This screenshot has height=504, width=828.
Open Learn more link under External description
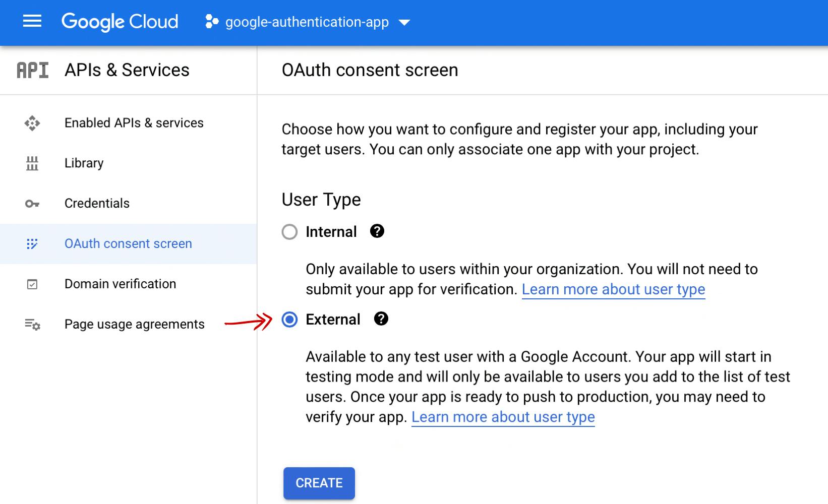tap(503, 417)
